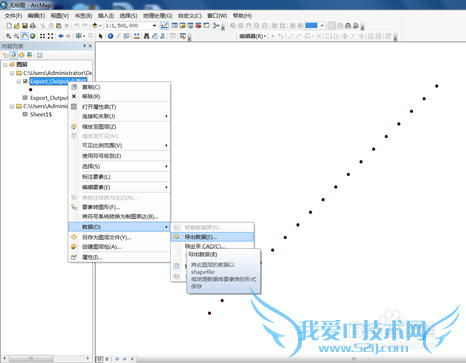Toggle Export_Output layer visibility checkbox
466x363 pixels.
point(25,81)
